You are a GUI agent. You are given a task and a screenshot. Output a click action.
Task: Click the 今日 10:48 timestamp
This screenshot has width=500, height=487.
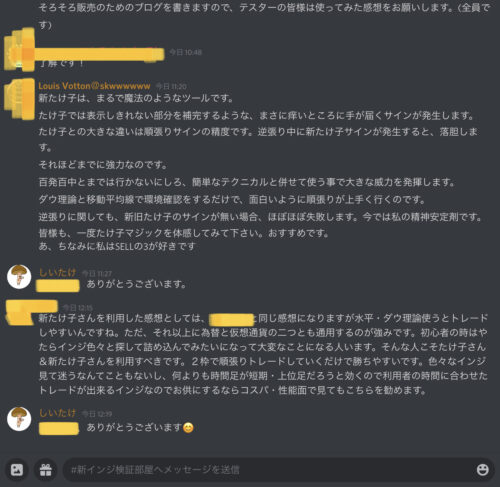coord(185,52)
